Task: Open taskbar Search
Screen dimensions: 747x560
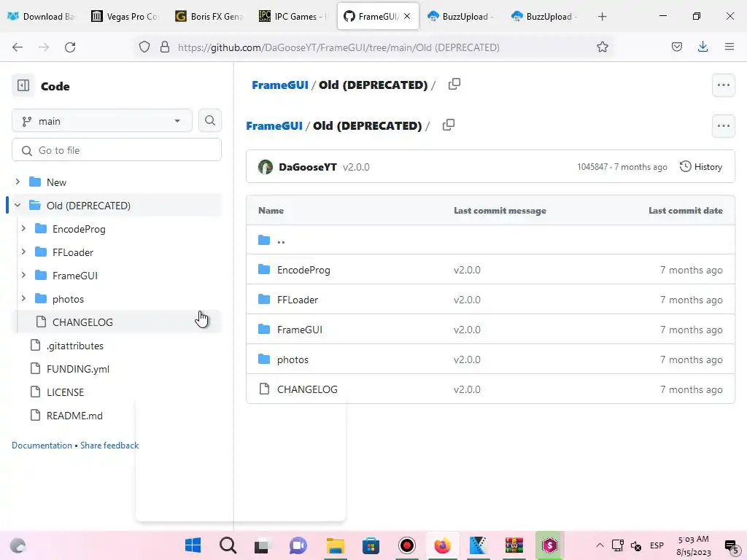Action: coord(228,545)
